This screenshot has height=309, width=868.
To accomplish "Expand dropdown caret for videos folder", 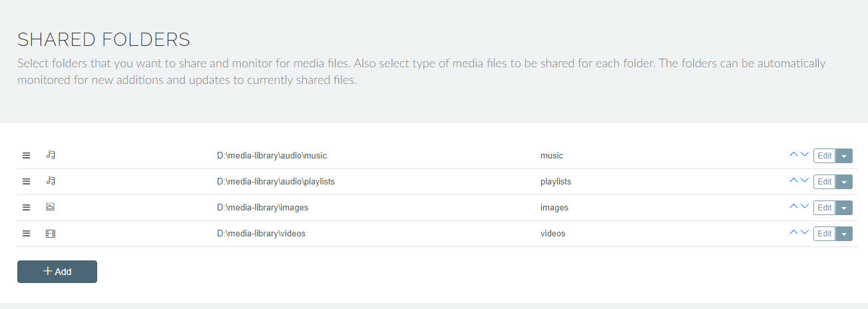I will [844, 234].
